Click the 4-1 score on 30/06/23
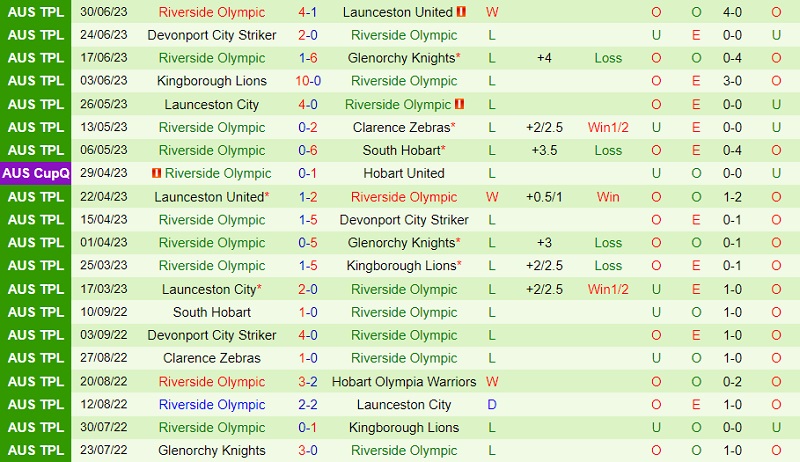This screenshot has height=462, width=800. (308, 12)
